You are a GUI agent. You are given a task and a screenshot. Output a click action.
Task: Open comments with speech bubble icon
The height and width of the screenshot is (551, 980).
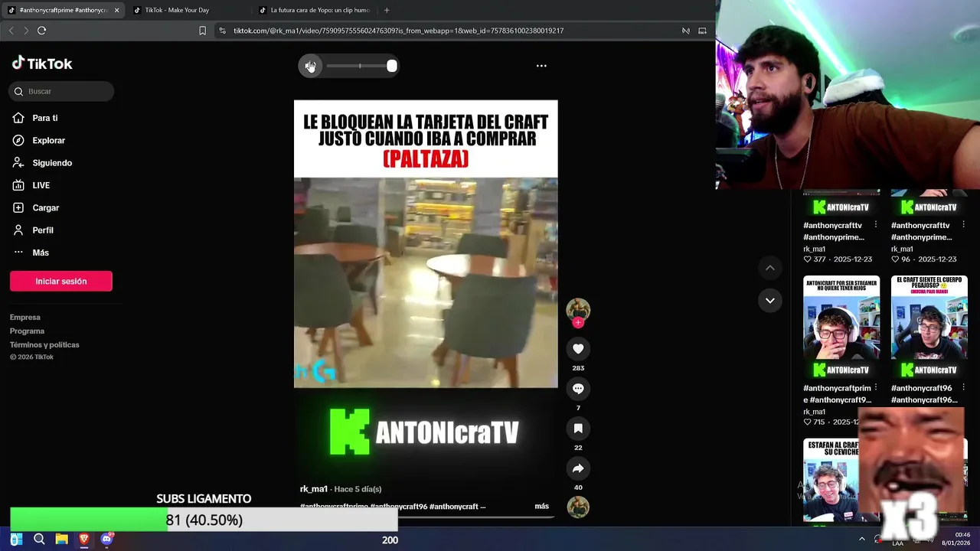(x=578, y=389)
